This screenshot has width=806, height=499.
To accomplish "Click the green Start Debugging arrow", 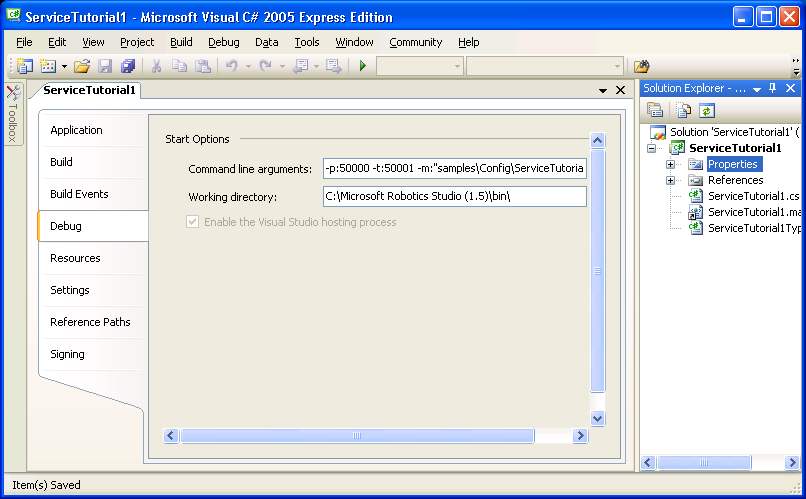I will coord(363,66).
